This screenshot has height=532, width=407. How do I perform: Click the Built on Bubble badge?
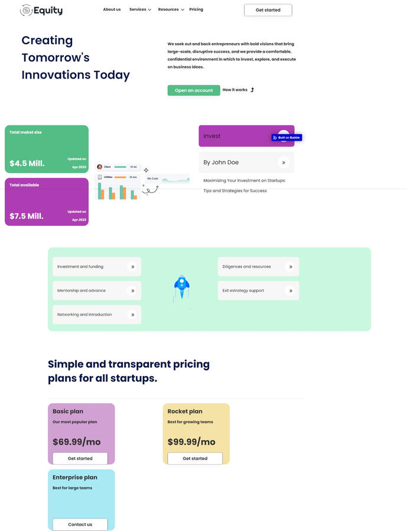pos(287,138)
